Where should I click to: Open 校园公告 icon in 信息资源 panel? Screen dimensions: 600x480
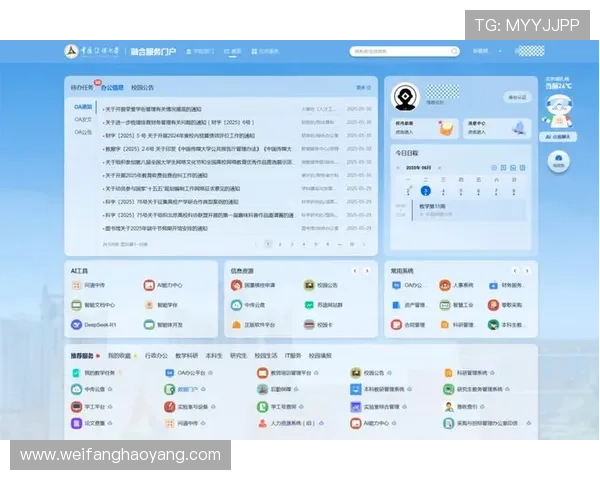309,285
